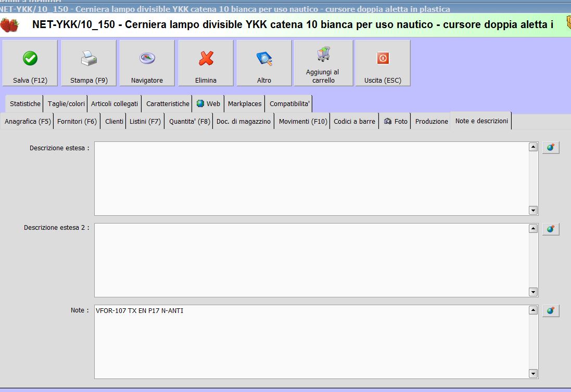Click scroll-down arrow of Descrizione estesa field
571x392 pixels.
[533, 210]
